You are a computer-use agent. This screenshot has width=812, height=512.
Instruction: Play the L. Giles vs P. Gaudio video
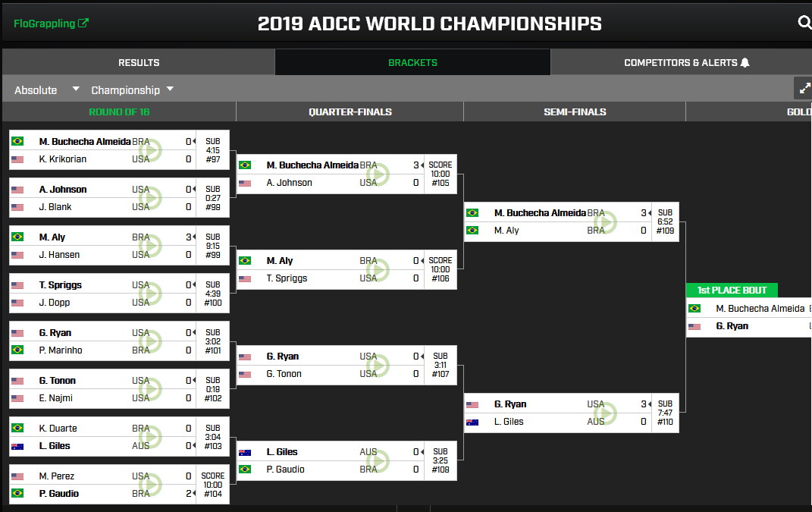pyautogui.click(x=378, y=460)
